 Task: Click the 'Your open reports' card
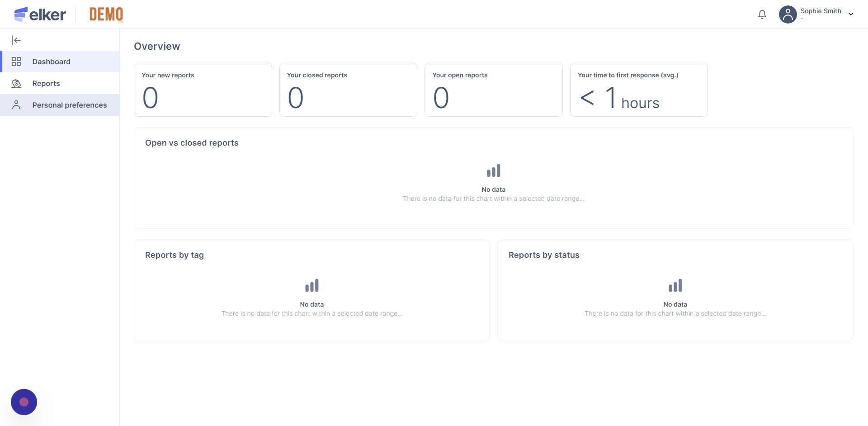(494, 90)
